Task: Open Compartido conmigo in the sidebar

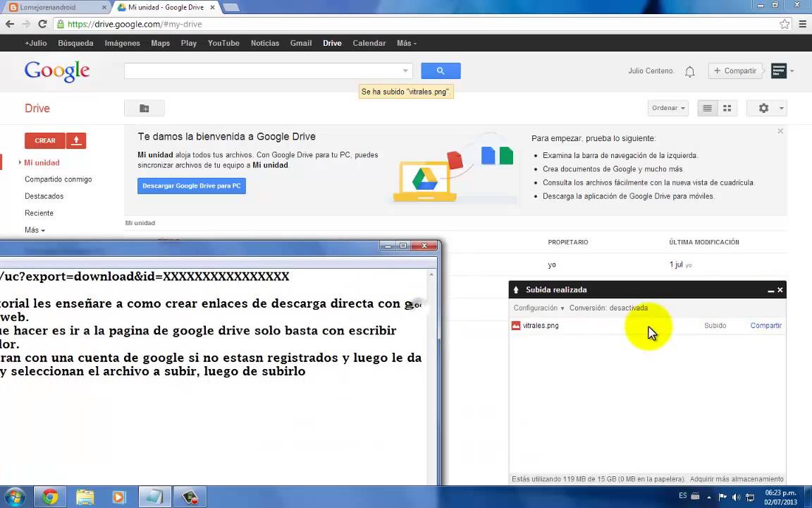Action: click(x=58, y=179)
